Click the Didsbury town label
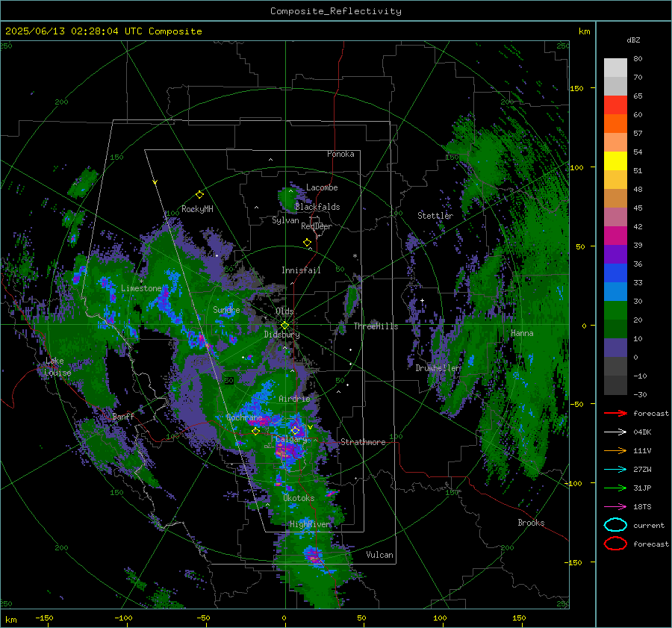The width and height of the screenshot is (672, 628). click(281, 335)
